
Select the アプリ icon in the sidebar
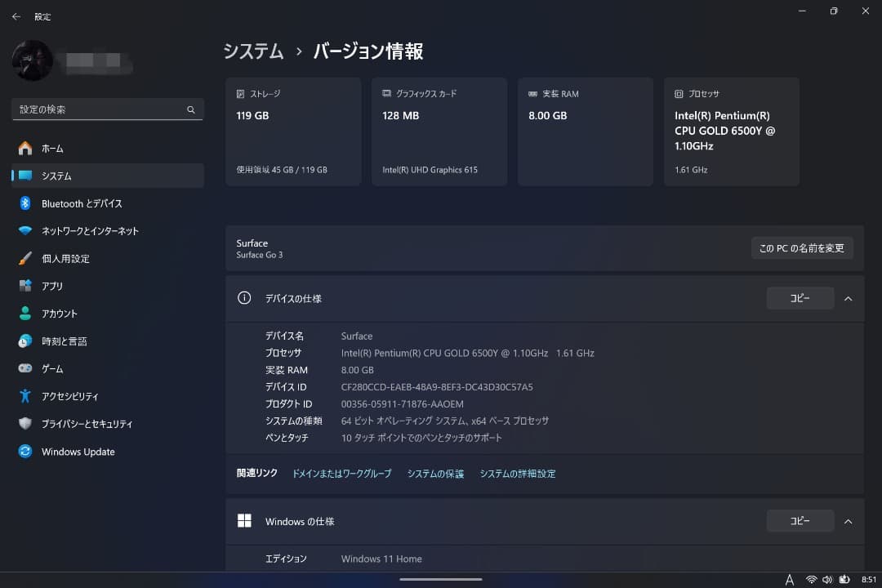[x=25, y=286]
